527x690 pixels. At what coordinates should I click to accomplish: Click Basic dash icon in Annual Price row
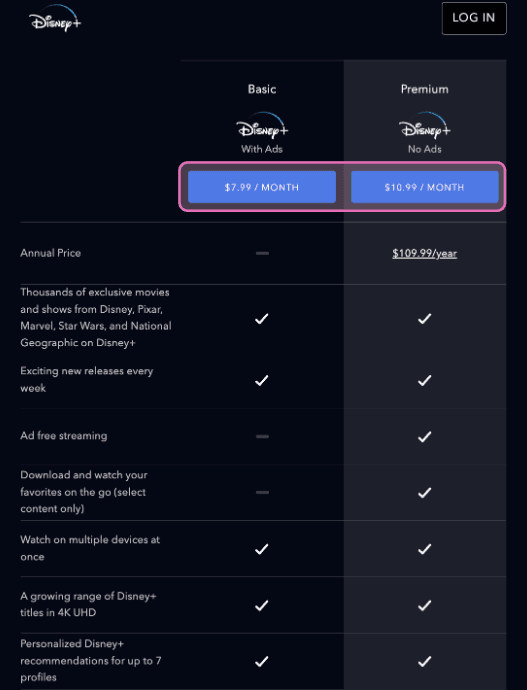pos(262,253)
